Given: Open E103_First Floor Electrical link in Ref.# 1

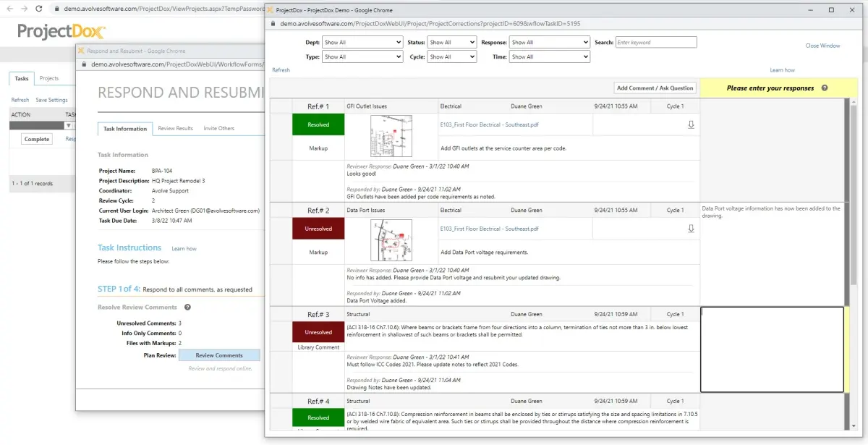Looking at the screenshot, I should [489, 124].
